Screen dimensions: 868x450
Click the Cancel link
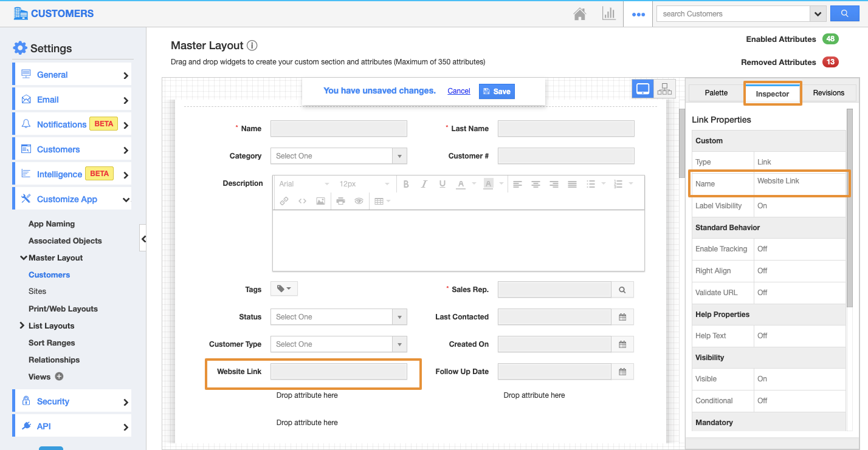(459, 91)
